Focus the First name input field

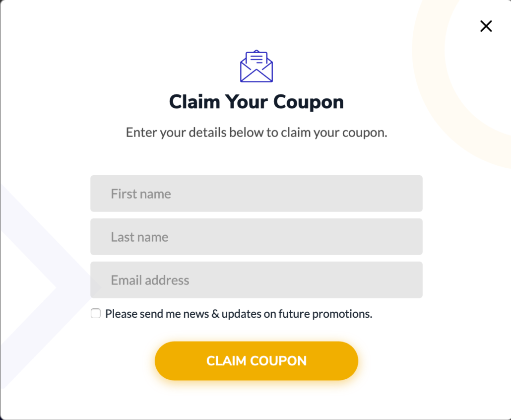(x=256, y=194)
